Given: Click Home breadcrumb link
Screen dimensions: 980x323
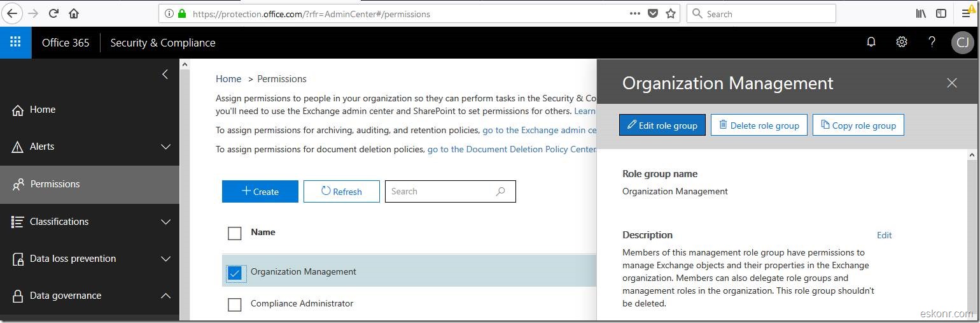Looking at the screenshot, I should (x=228, y=79).
